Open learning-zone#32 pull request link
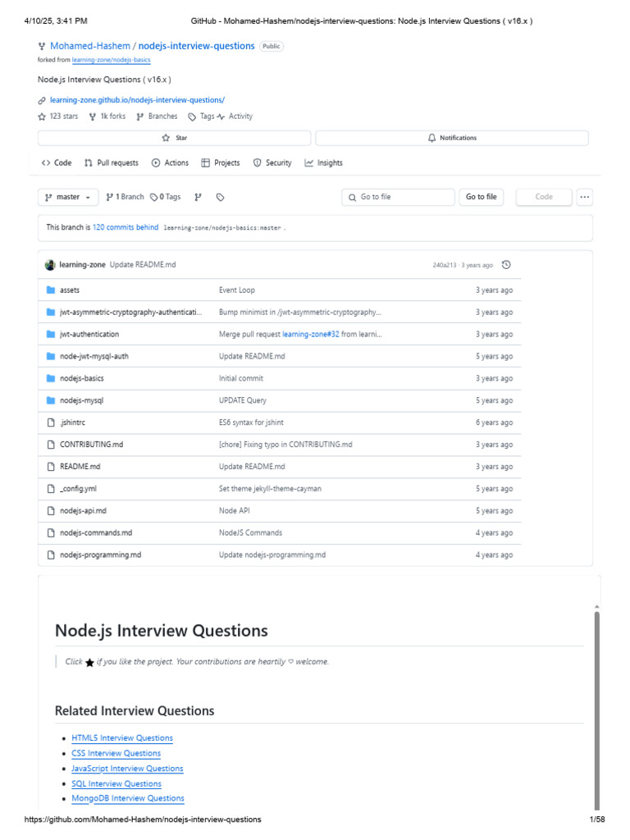The width and height of the screenshot is (630, 840). click(x=311, y=335)
